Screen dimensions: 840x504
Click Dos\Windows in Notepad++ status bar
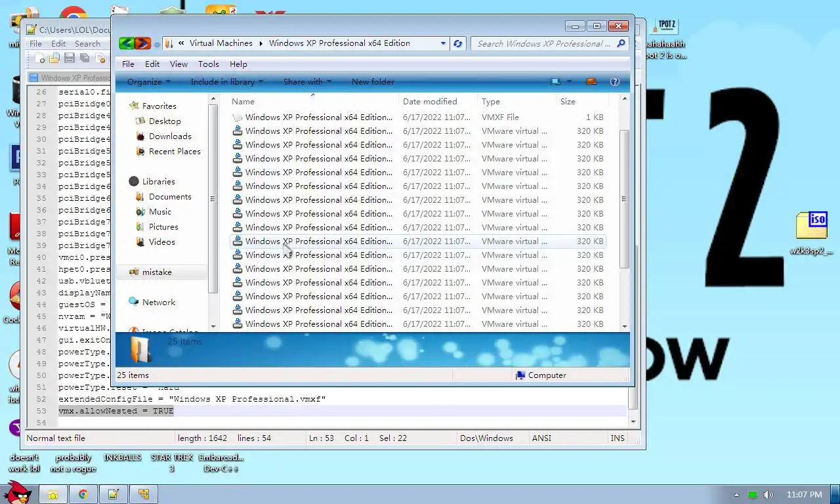tap(486, 438)
